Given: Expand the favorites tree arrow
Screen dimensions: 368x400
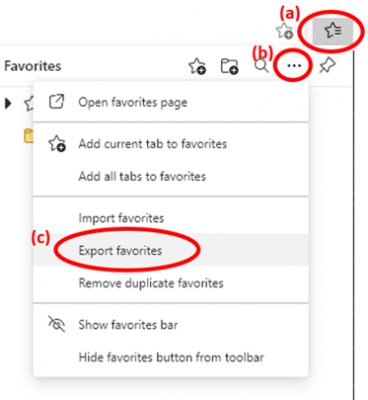Looking at the screenshot, I should (8, 103).
